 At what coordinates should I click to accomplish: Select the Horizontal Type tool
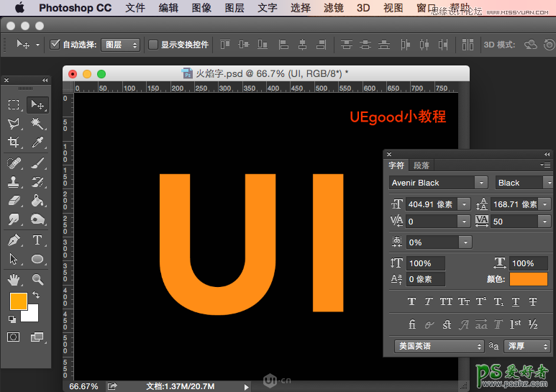[x=37, y=240]
